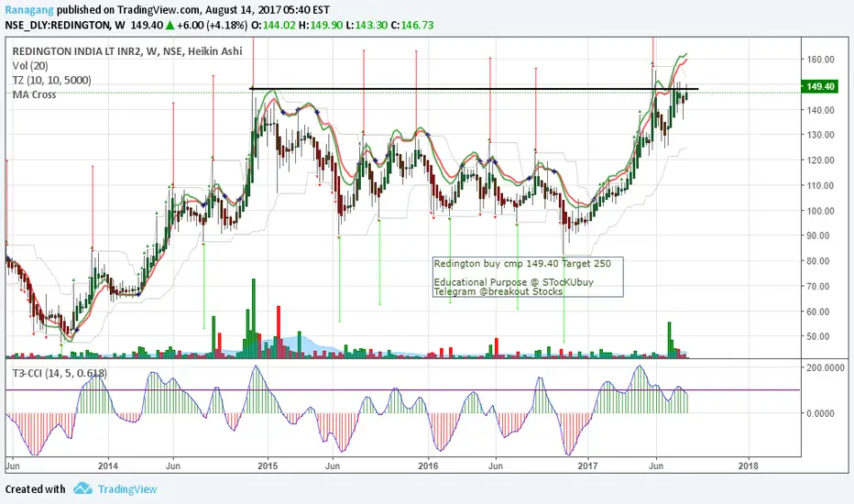The width and height of the screenshot is (854, 504).
Task: Click the 50.00 price axis label
Action: [820, 336]
